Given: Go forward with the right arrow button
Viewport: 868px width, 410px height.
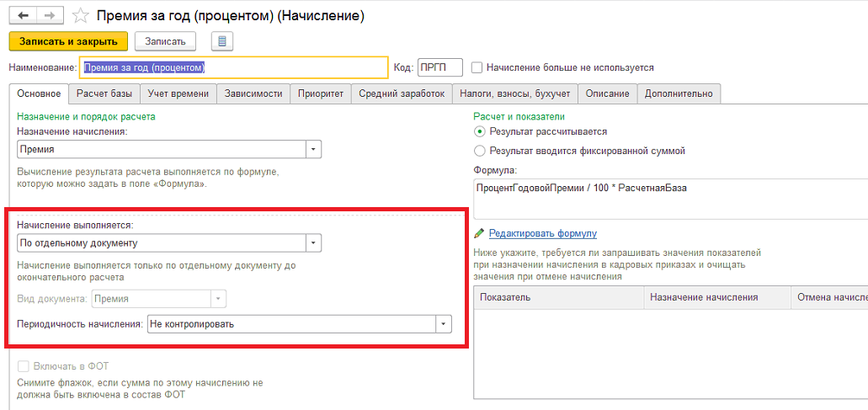Looking at the screenshot, I should [x=50, y=15].
